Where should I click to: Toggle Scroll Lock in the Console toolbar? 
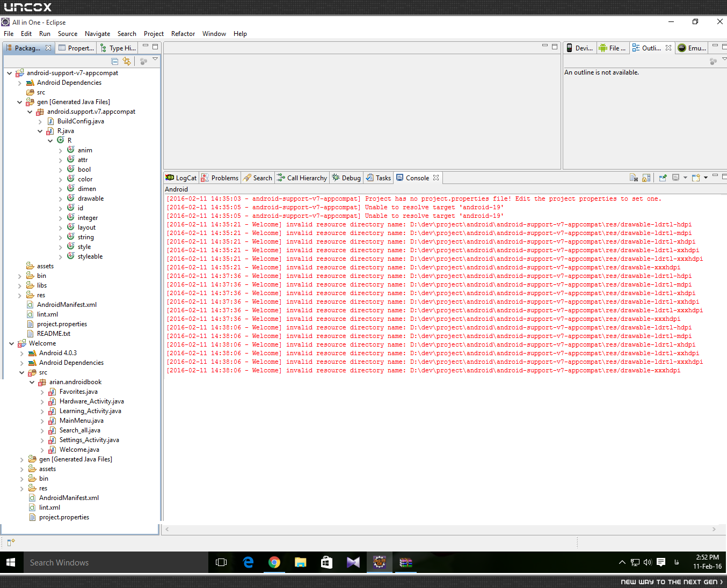point(646,178)
